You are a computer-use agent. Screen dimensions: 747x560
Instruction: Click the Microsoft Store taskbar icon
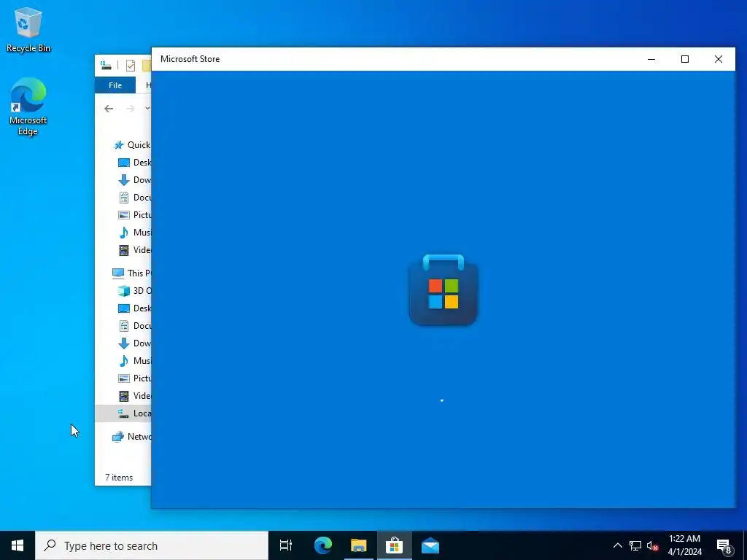click(395, 545)
